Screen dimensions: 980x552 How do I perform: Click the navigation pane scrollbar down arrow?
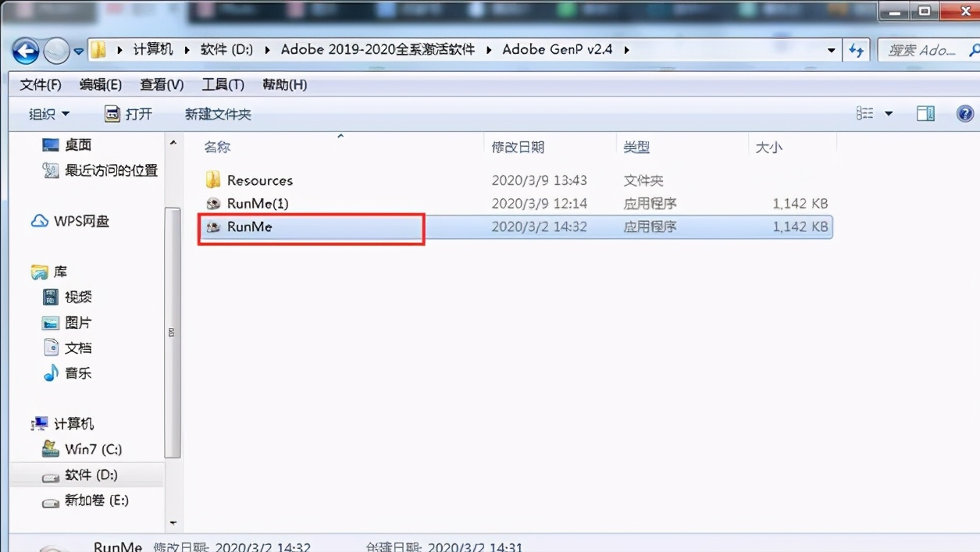[x=173, y=524]
